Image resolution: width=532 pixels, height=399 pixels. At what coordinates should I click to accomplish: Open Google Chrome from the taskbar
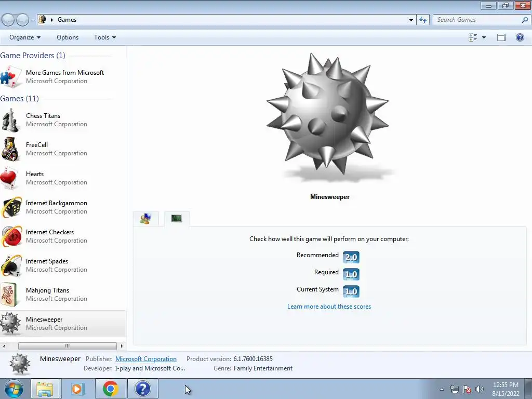(110, 389)
